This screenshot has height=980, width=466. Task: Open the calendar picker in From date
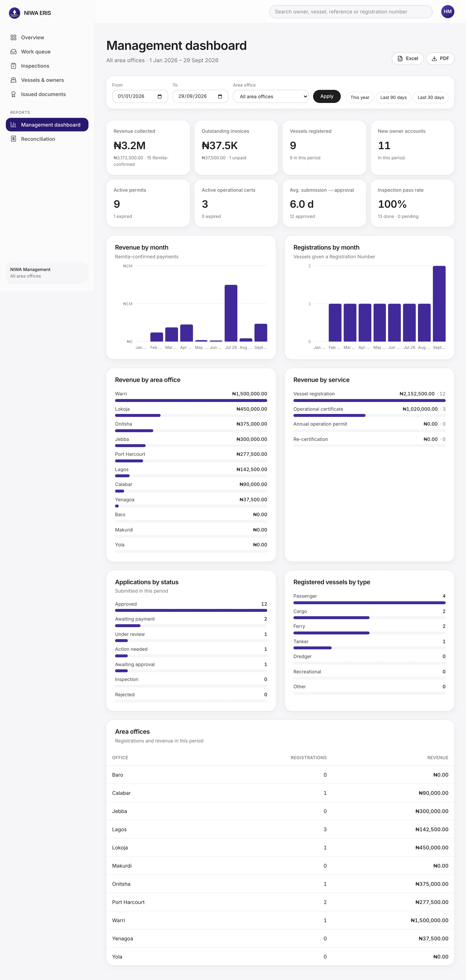point(159,96)
